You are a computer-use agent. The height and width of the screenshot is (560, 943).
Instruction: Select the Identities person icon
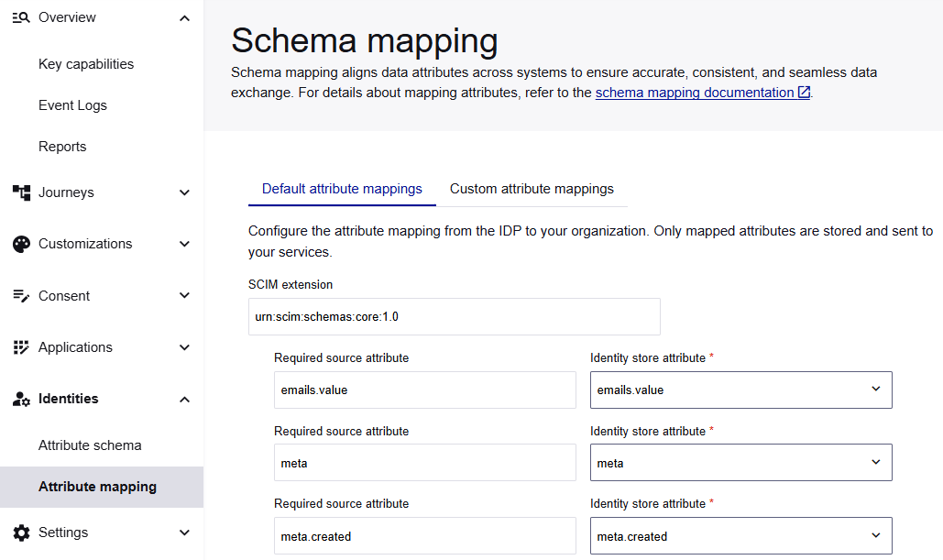pos(21,398)
